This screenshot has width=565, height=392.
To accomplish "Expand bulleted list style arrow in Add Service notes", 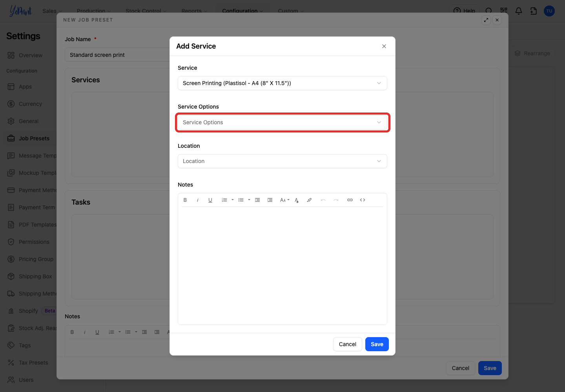I will tap(249, 200).
